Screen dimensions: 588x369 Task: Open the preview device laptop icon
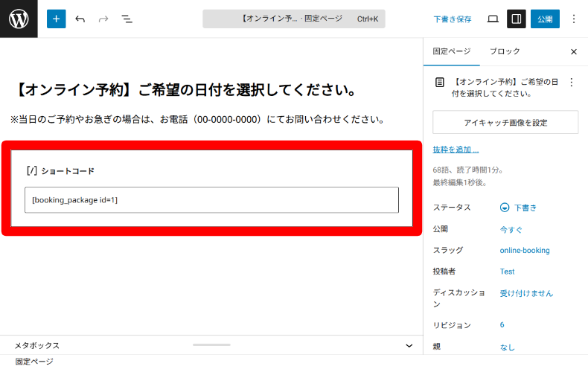point(493,19)
